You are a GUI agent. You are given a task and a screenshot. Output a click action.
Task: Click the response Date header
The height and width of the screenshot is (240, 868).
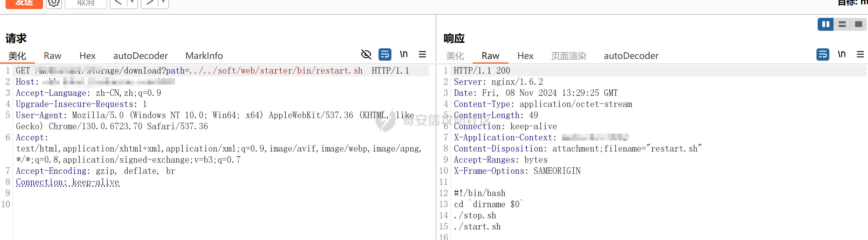535,93
